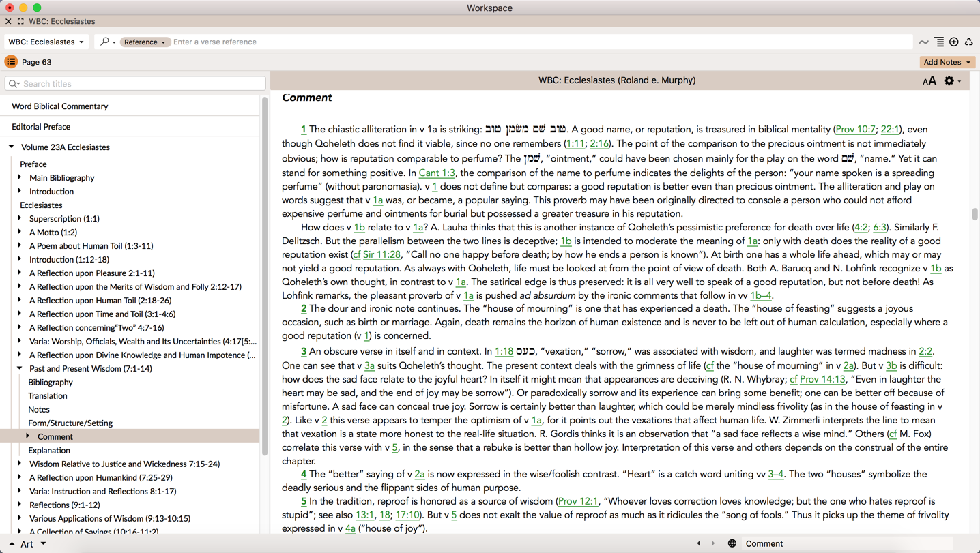This screenshot has width=980, height=553.
Task: Open the Preface entry
Action: (x=33, y=164)
